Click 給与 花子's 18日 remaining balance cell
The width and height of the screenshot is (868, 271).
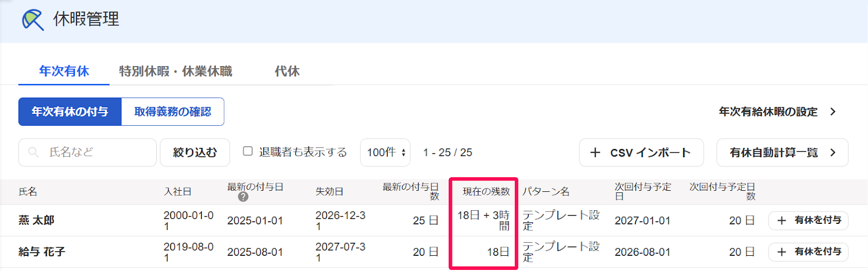(498, 252)
